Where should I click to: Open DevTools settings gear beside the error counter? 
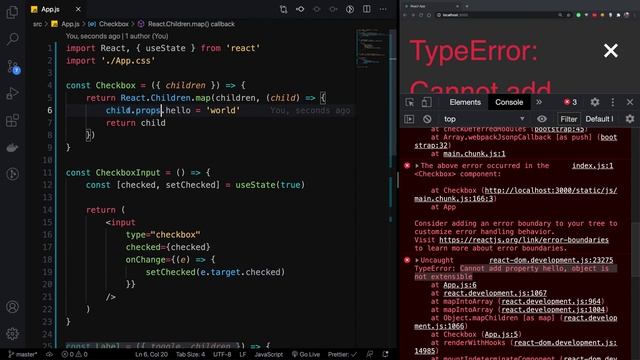(595, 102)
